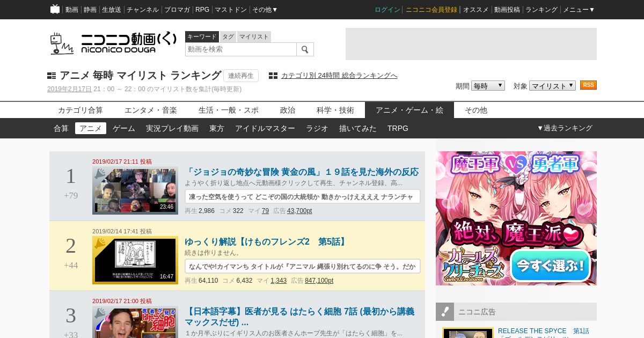Open カテゴリ別 24時間 総合ランキングへ link

tap(339, 76)
